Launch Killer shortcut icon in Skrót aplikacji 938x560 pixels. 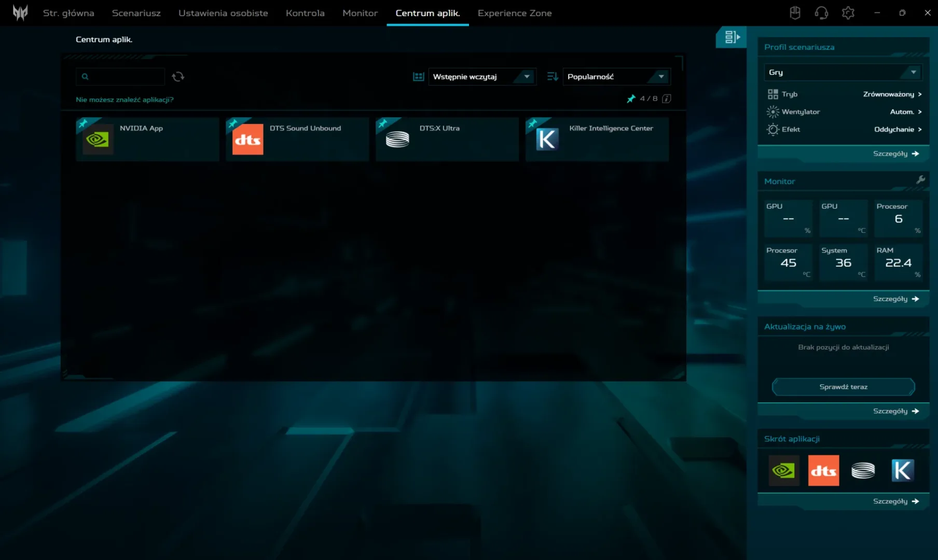[903, 470]
